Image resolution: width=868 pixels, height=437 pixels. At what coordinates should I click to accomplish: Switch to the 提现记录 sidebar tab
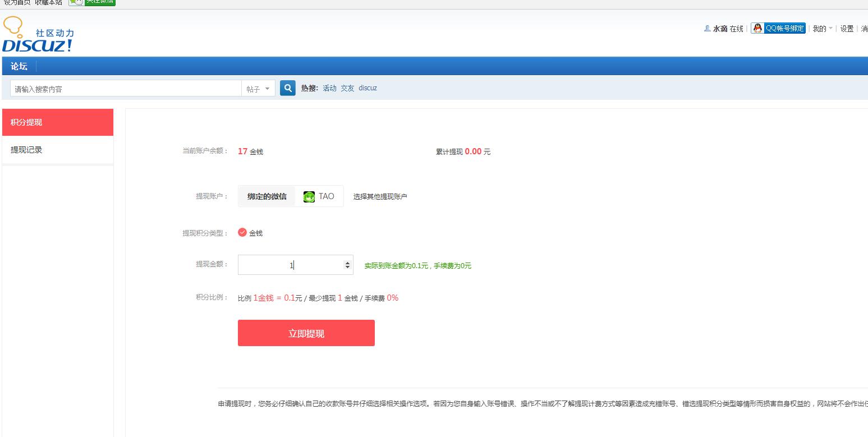click(x=58, y=150)
